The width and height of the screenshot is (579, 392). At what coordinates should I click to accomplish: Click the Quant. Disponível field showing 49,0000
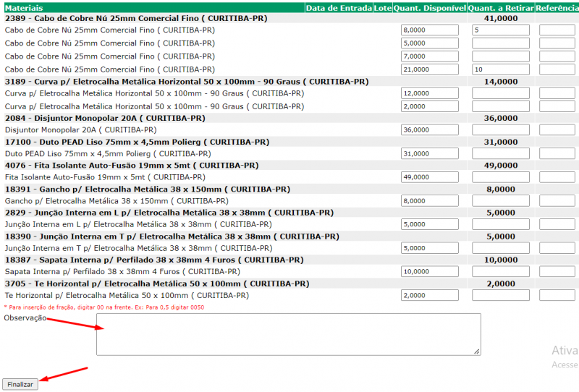pyautogui.click(x=429, y=177)
